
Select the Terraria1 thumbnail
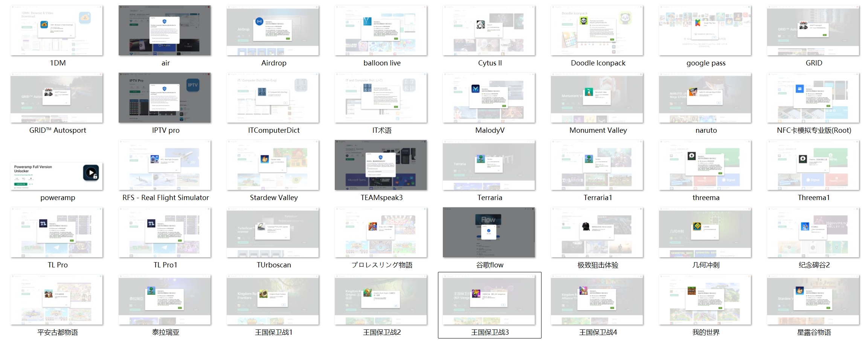click(x=597, y=165)
